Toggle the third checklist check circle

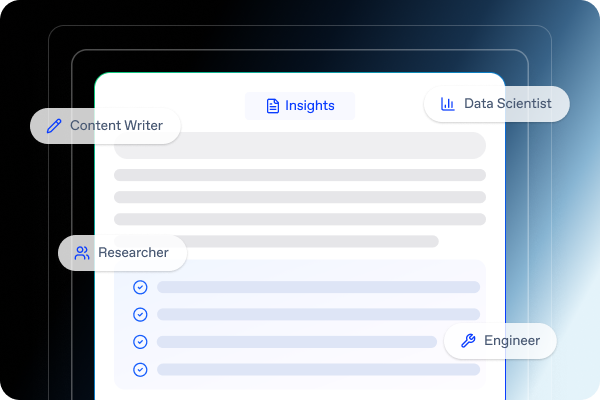[x=140, y=341]
